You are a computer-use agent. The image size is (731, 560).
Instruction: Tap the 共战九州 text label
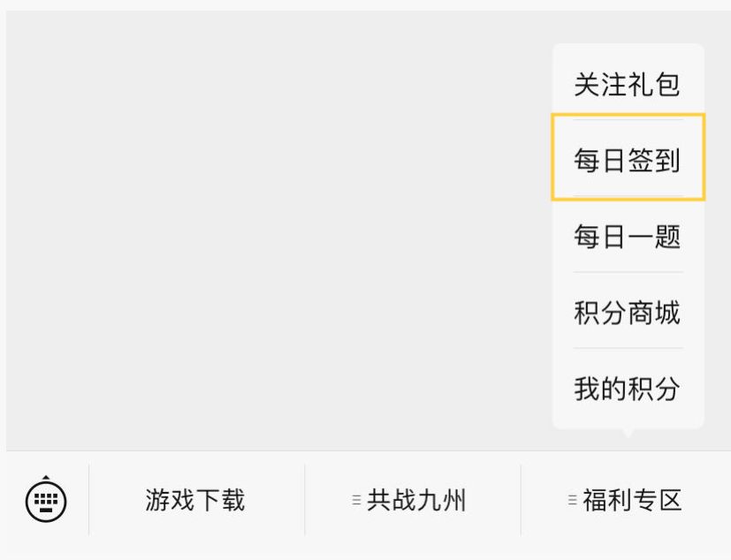click(416, 500)
